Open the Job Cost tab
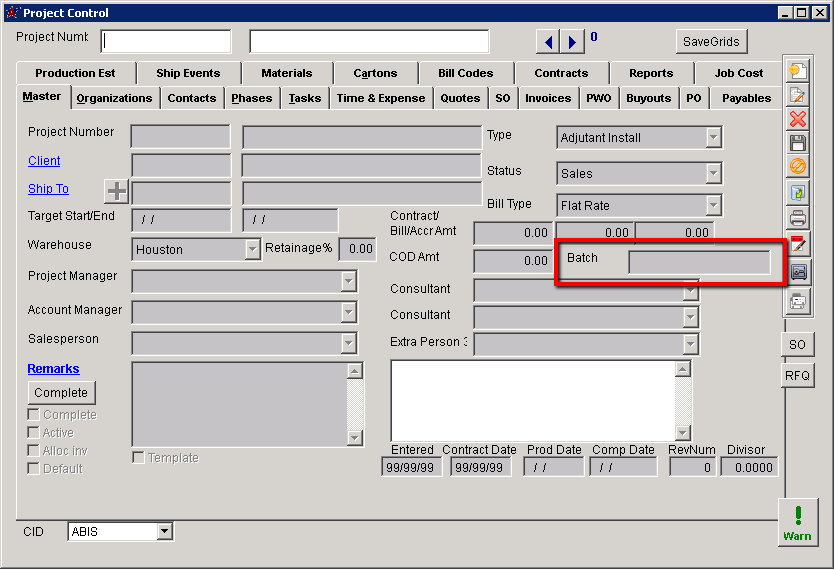Viewport: 835px width, 570px height. coord(738,73)
